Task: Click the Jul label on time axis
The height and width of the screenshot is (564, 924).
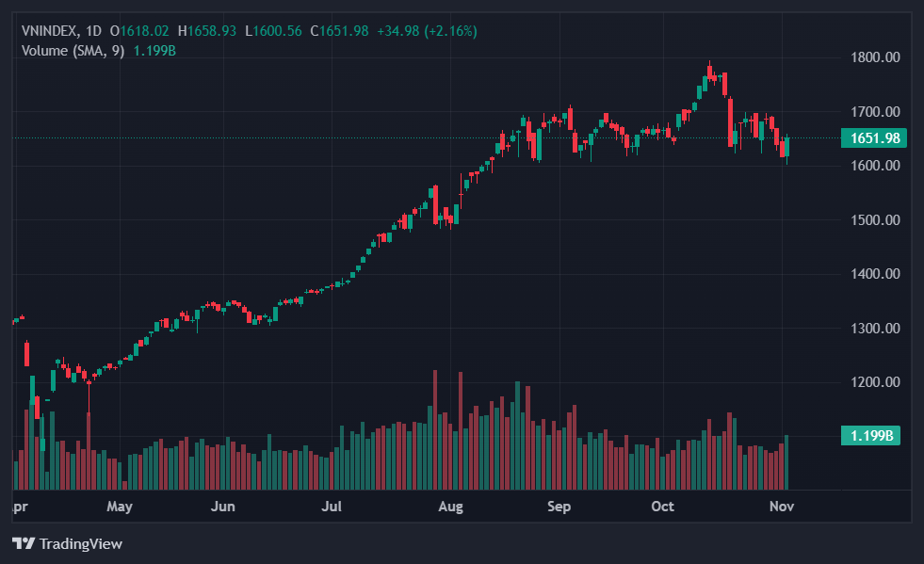Action: click(331, 507)
